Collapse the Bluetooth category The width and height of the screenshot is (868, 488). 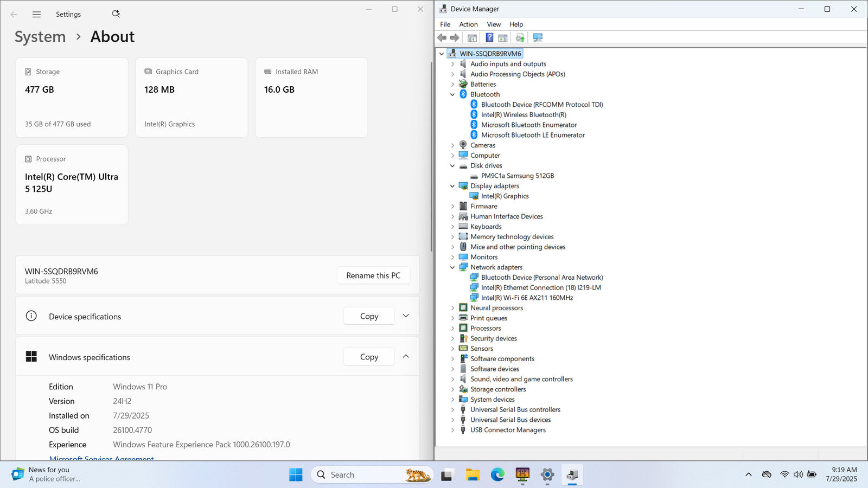[452, 94]
